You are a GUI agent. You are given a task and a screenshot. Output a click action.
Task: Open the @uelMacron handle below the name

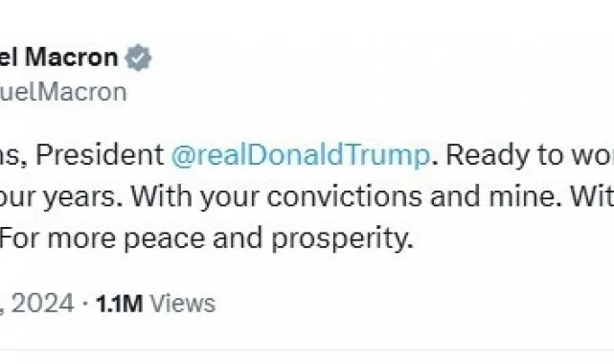63,92
